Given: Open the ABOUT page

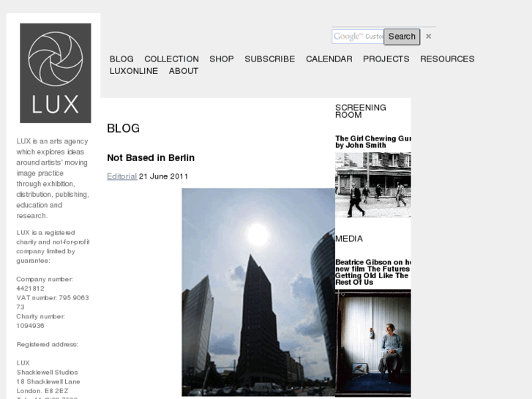Looking at the screenshot, I should (184, 71).
